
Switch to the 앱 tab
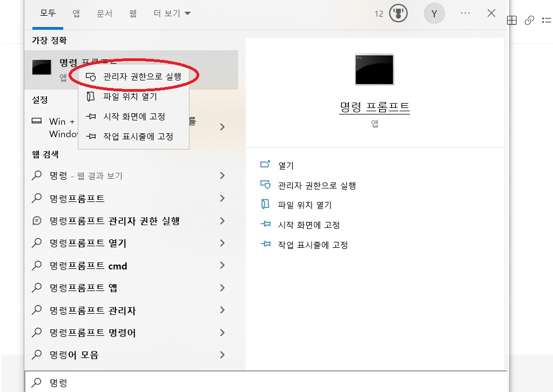coord(76,13)
